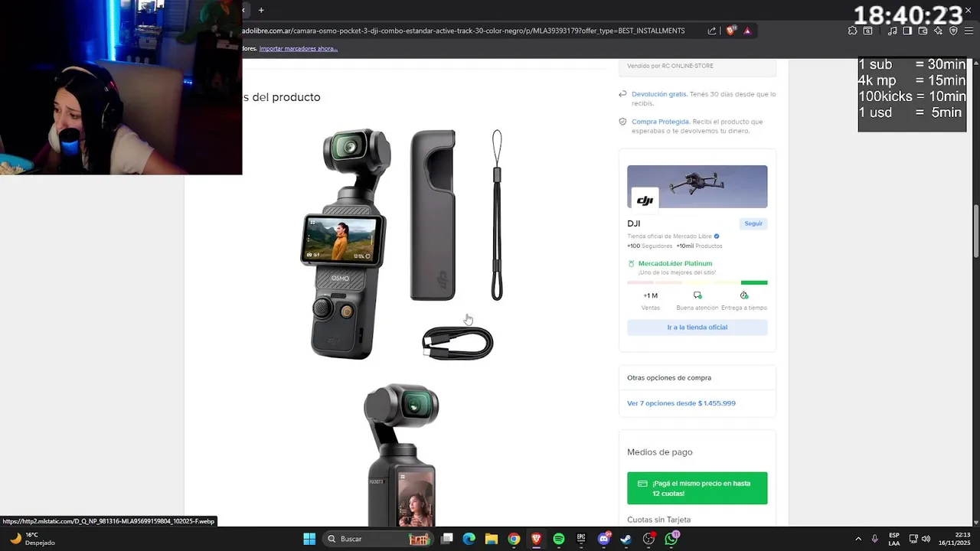Open WhatsApp from taskbar
This screenshot has width=980, height=551.
pos(671,539)
